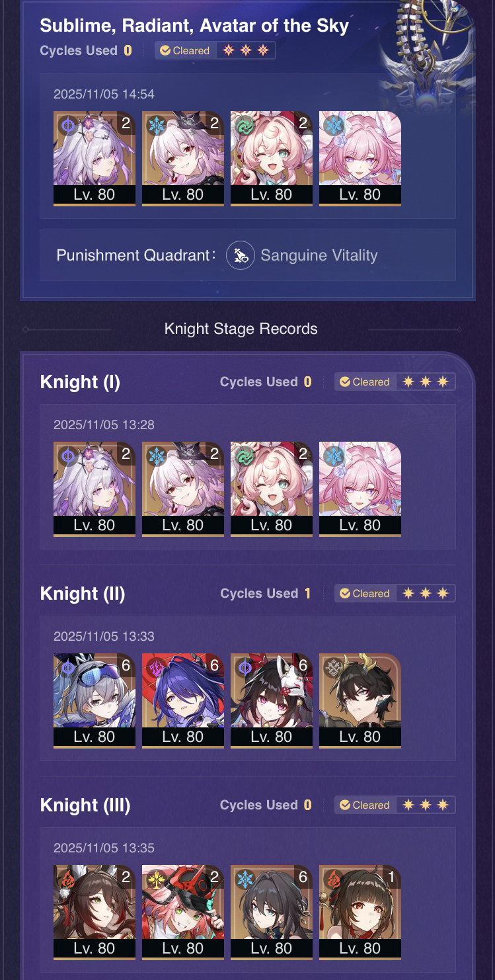The image size is (495, 980).
Task: Click the three stars rating on Avatar of the Sky
Action: [246, 50]
